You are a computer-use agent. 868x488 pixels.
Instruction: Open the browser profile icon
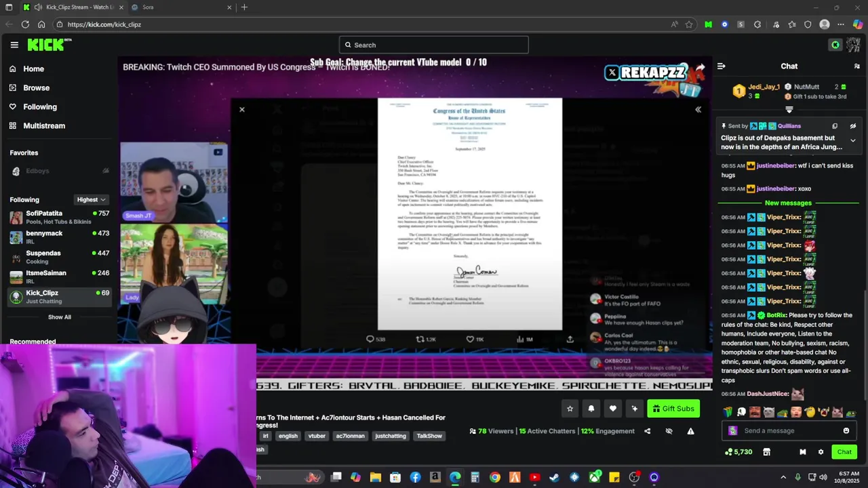coord(825,24)
